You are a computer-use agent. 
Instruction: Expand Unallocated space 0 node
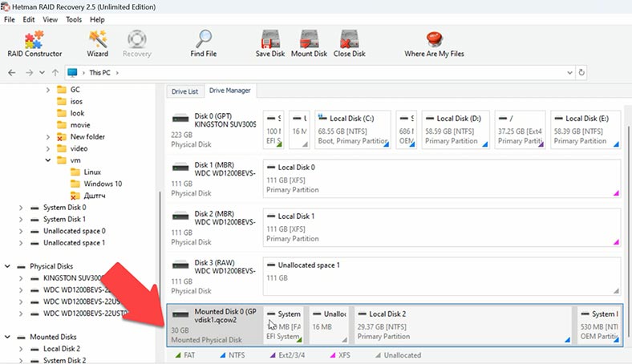click(21, 231)
